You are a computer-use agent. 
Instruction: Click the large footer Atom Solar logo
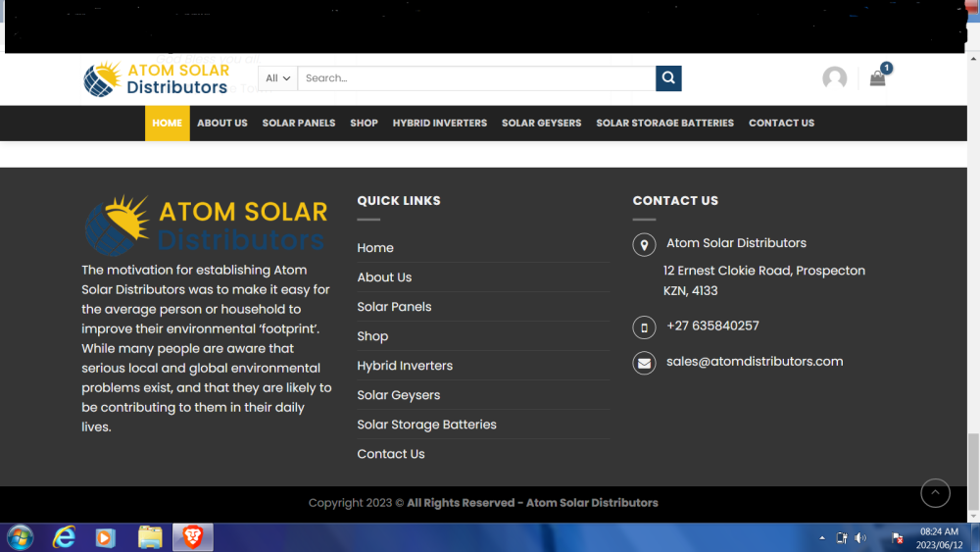[206, 226]
